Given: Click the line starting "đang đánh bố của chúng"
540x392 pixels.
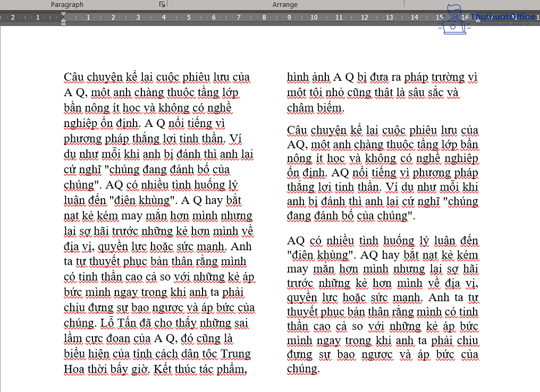Looking at the screenshot, I should point(351,216).
